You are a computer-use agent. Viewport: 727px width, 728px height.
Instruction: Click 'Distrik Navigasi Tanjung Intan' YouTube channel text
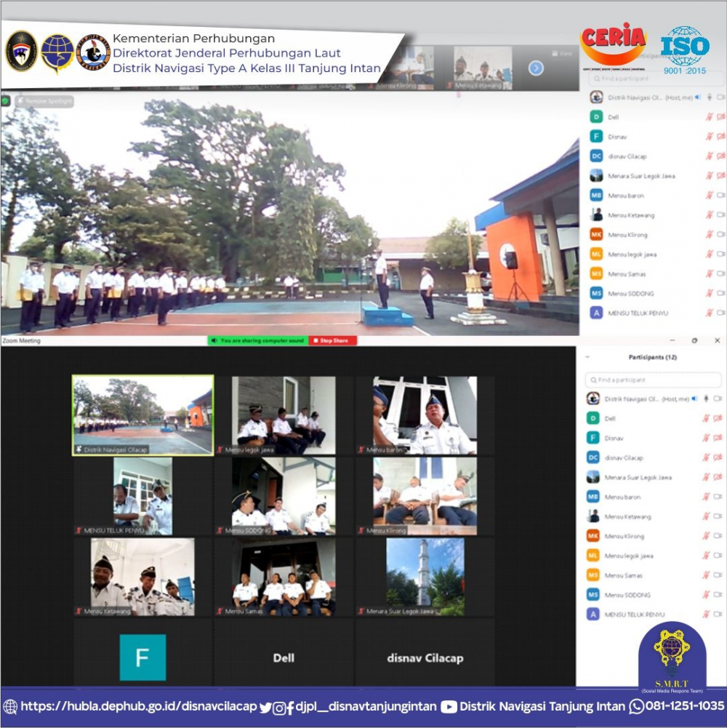(542, 707)
